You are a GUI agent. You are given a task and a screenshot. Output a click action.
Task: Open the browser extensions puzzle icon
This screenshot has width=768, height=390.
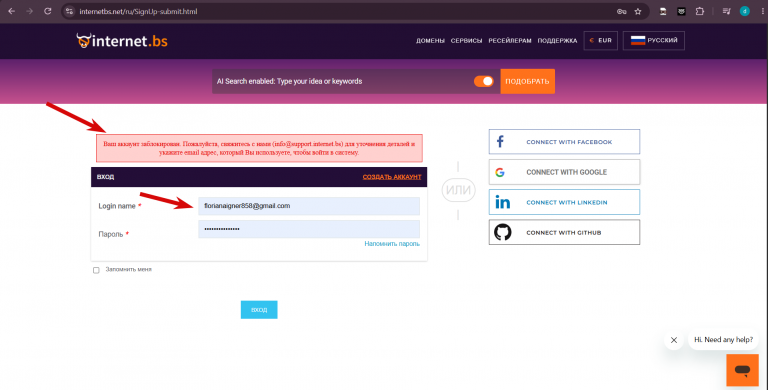[699, 11]
